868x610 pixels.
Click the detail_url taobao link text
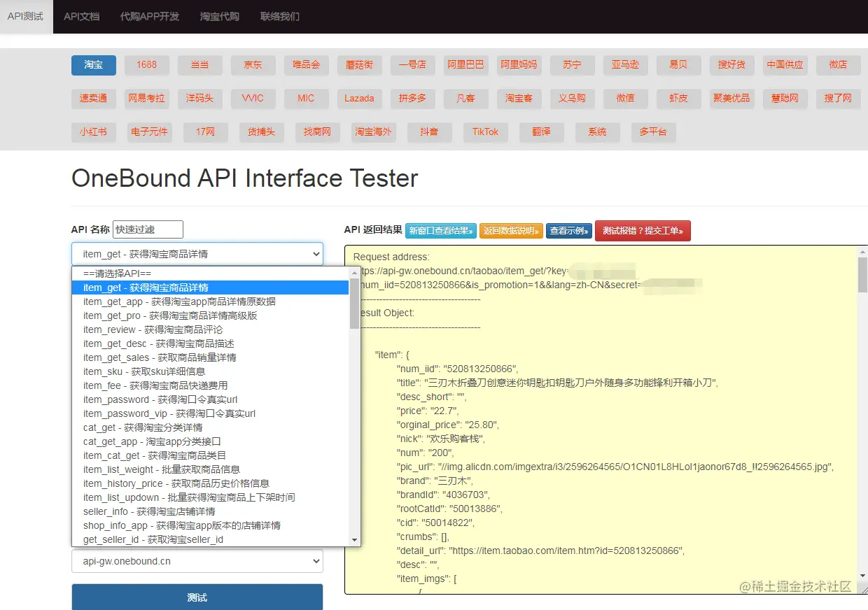[x=568, y=551]
